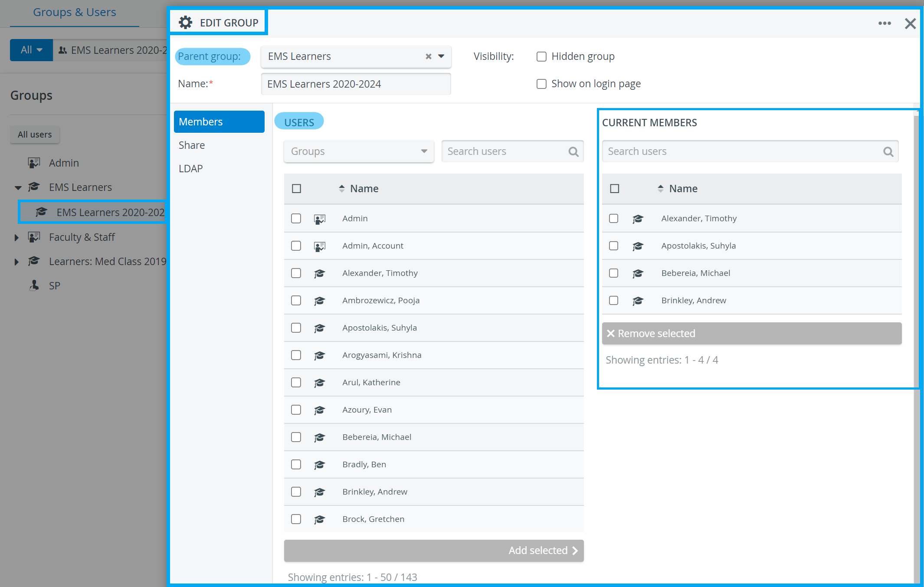Click the Remove selected button
The height and width of the screenshot is (587, 924).
tap(752, 333)
